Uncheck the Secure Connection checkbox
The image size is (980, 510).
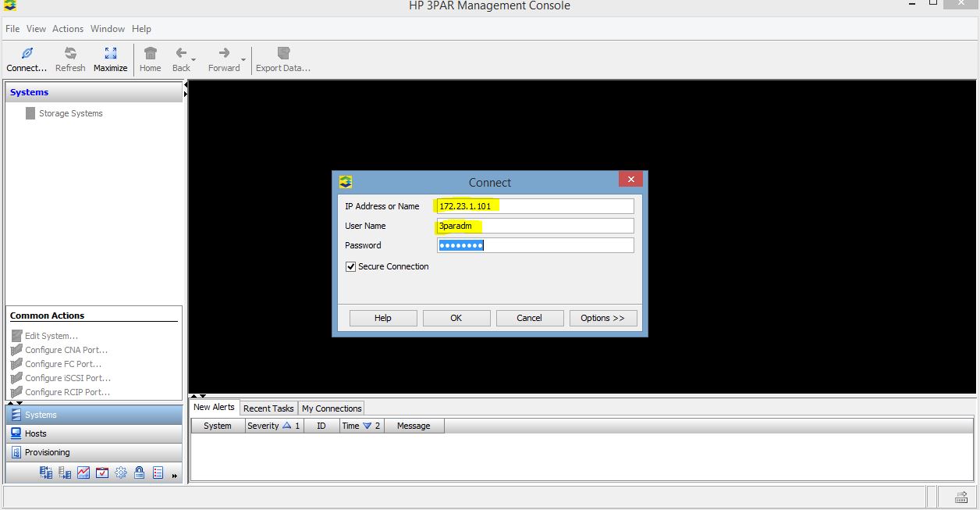[x=350, y=266]
